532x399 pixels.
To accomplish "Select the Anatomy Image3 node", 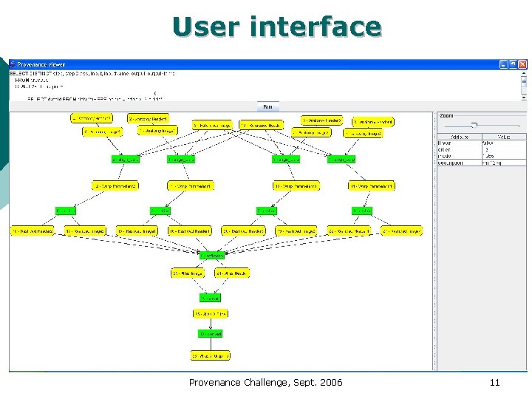I will [312, 133].
